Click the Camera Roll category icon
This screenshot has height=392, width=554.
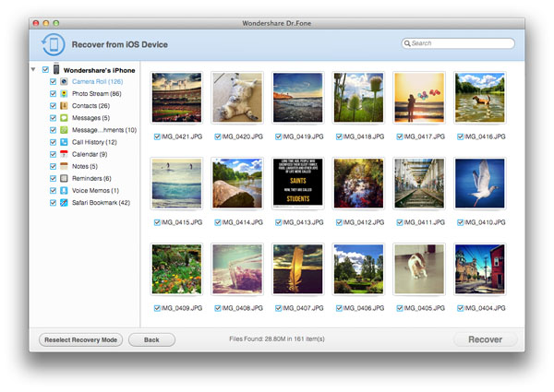coord(64,81)
